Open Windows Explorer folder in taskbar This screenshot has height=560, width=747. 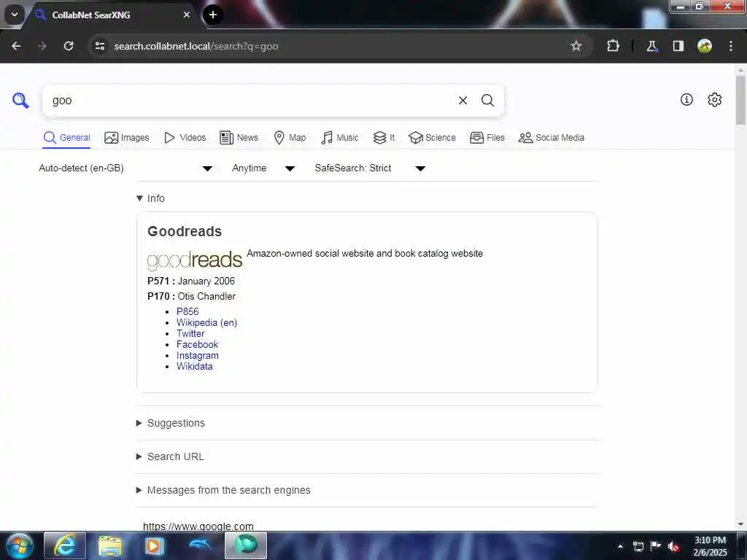point(110,545)
